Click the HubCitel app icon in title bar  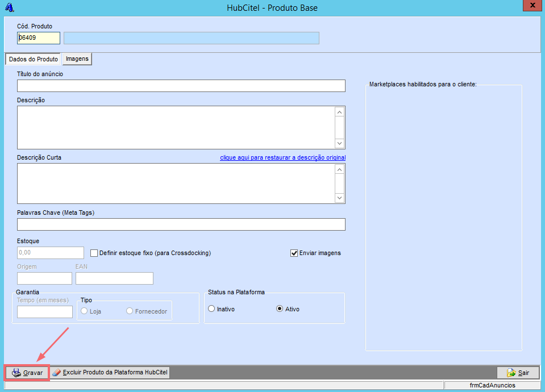(x=10, y=7)
